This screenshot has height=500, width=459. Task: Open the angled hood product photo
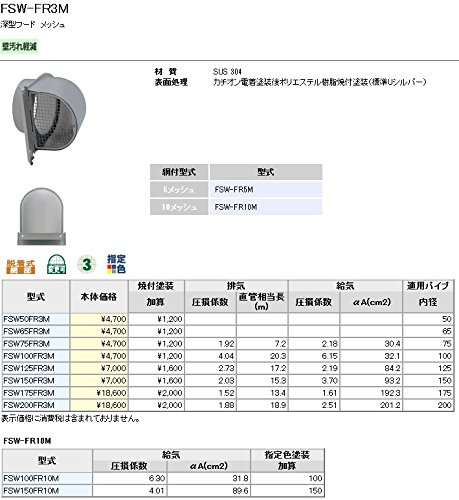pos(49,119)
